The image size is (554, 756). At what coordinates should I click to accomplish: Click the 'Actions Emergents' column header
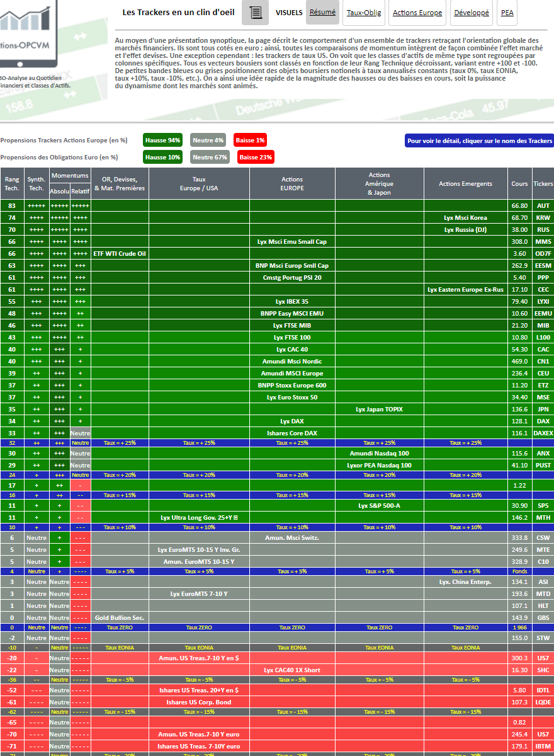465,183
